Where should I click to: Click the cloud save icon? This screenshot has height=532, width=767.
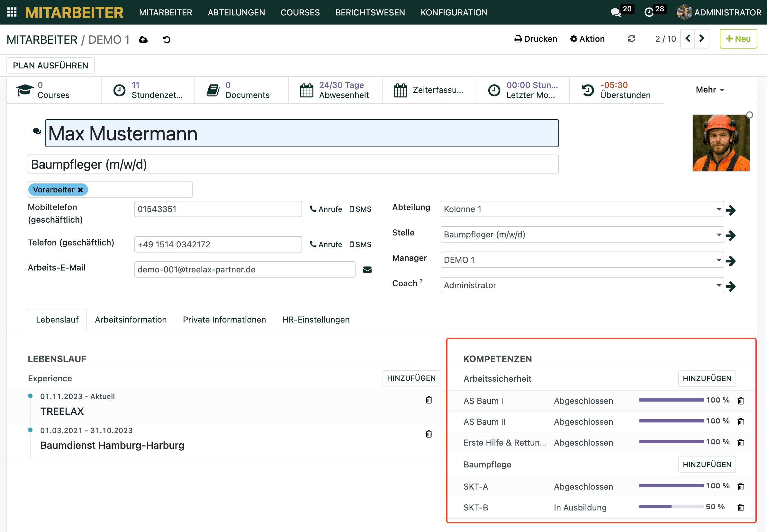(143, 40)
